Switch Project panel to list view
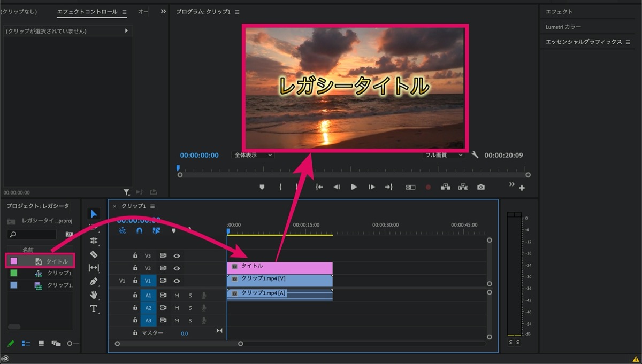 click(26, 343)
